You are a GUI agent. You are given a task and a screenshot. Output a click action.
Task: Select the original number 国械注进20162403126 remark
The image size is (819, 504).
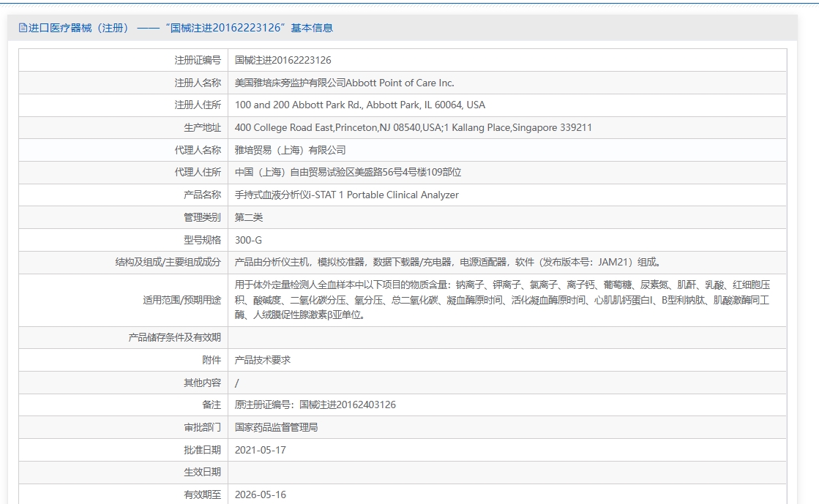pyautogui.click(x=315, y=405)
